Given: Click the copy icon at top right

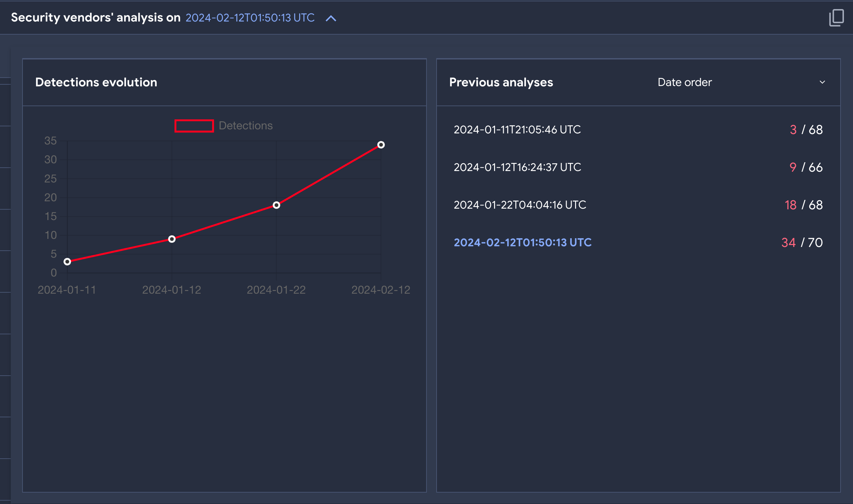Looking at the screenshot, I should pyautogui.click(x=836, y=18).
